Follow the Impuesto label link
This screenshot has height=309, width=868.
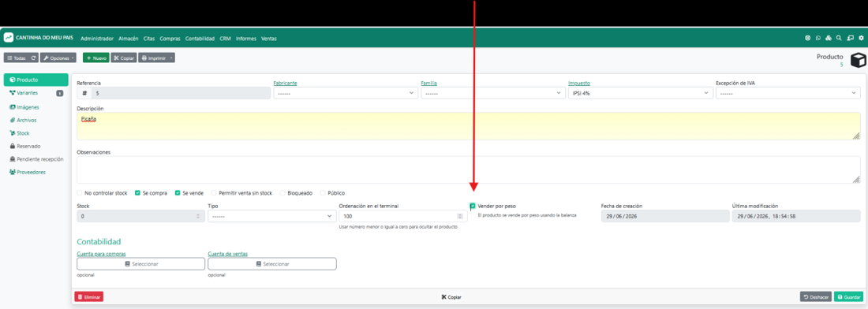579,83
